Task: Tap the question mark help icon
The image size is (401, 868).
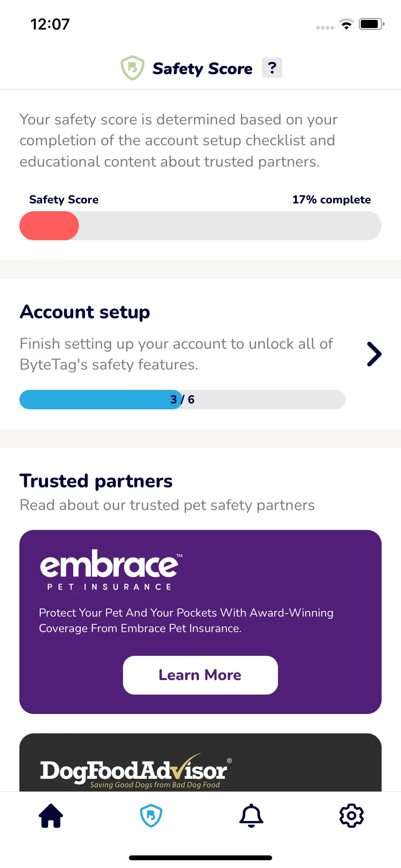Action: click(272, 68)
